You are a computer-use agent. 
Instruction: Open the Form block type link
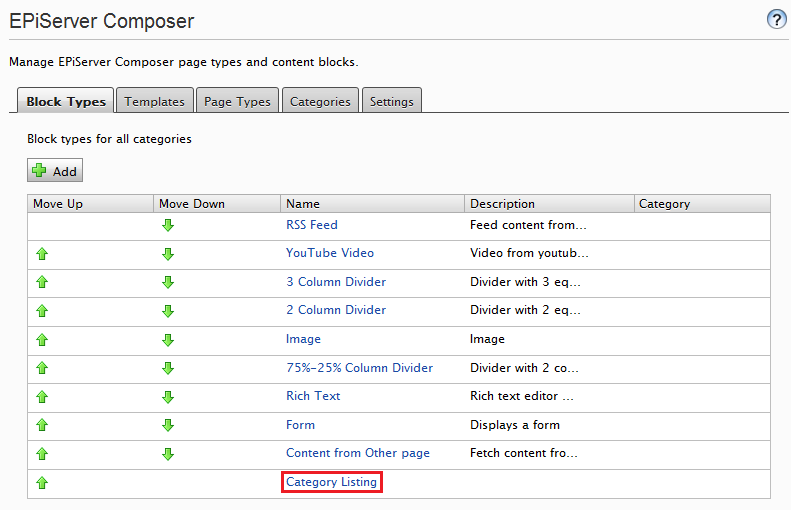pos(300,425)
